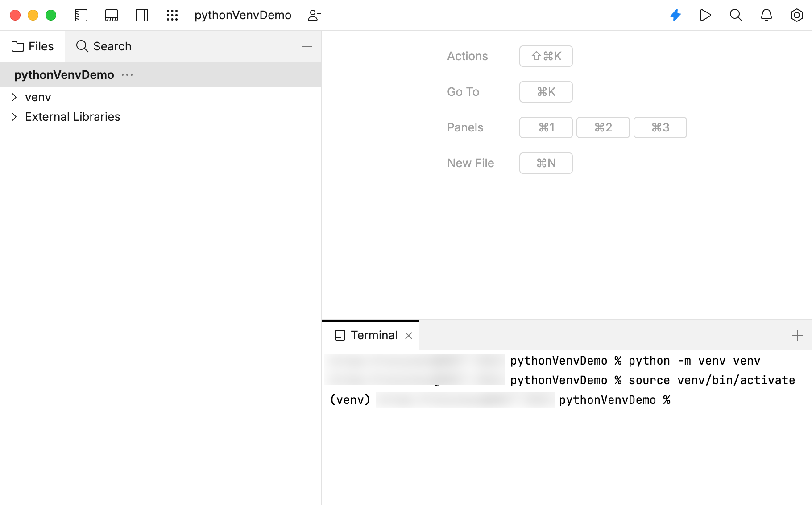Run the project with the play icon
The width and height of the screenshot is (812, 526).
click(705, 15)
